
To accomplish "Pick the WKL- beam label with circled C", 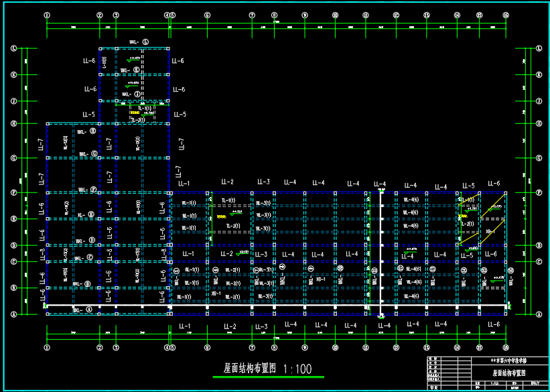I will [83, 258].
